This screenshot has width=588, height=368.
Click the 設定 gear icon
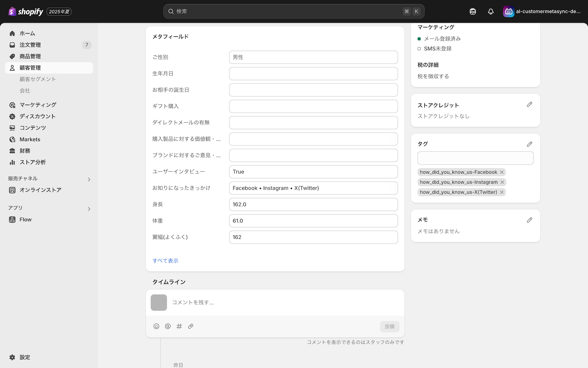pos(12,357)
